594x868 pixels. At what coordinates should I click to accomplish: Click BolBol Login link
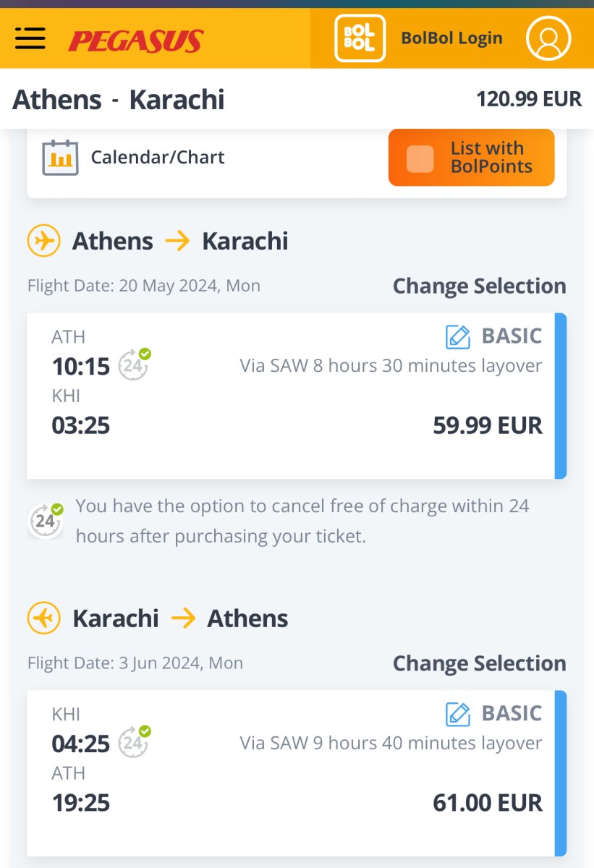pos(451,38)
